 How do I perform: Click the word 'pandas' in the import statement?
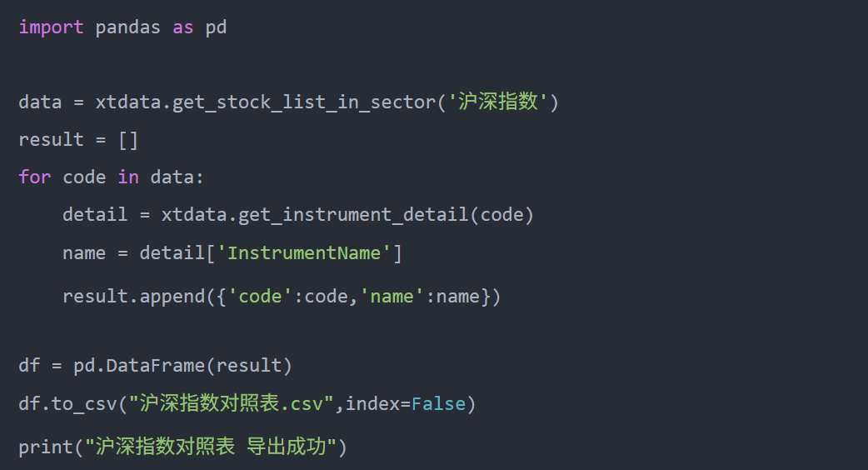[x=127, y=27]
